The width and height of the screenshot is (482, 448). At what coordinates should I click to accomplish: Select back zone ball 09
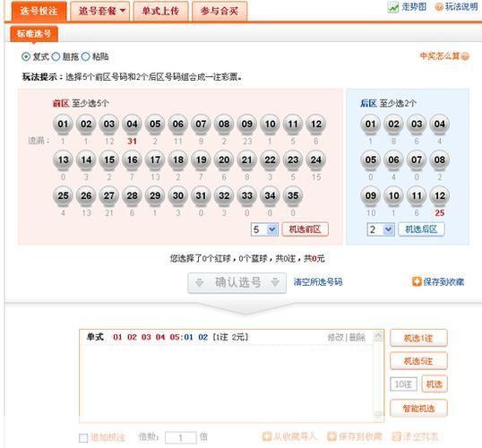pyautogui.click(x=371, y=195)
